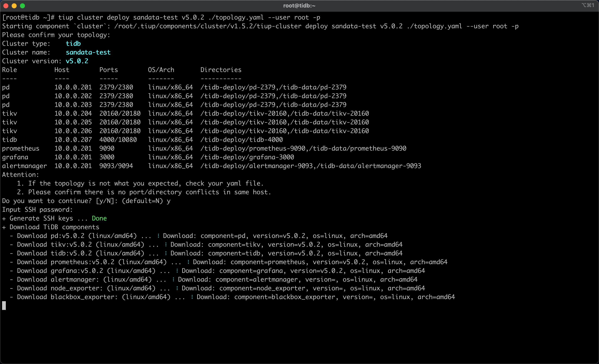The height and width of the screenshot is (364, 599).
Task: Minimize the terminal with yellow button
Action: click(14, 6)
